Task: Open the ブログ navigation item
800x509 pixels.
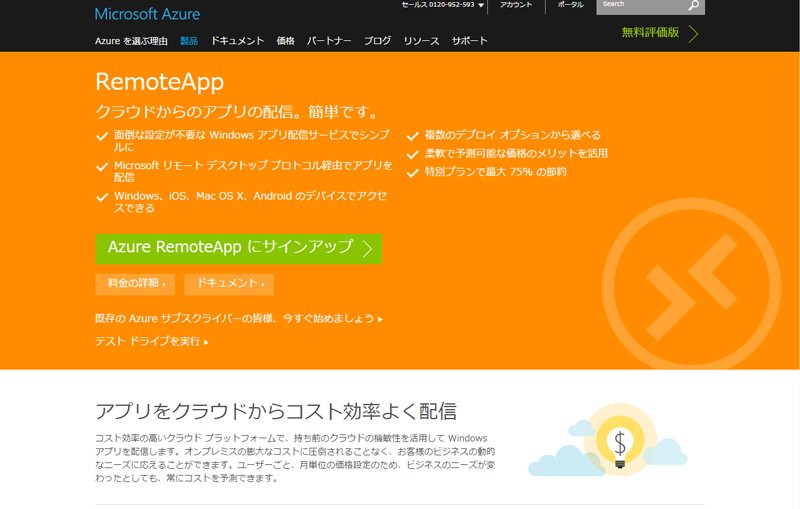Action: pos(378,41)
